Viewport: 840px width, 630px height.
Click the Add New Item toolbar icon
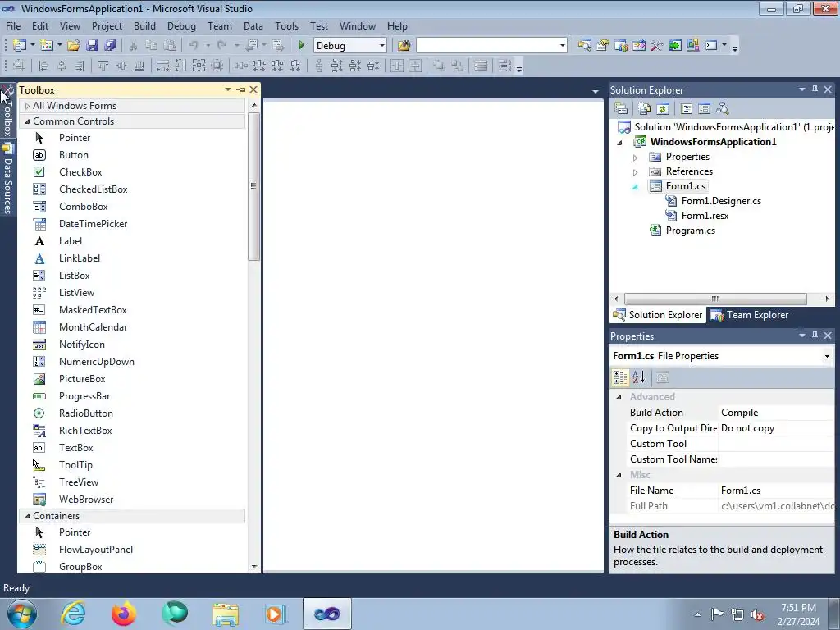(x=47, y=46)
